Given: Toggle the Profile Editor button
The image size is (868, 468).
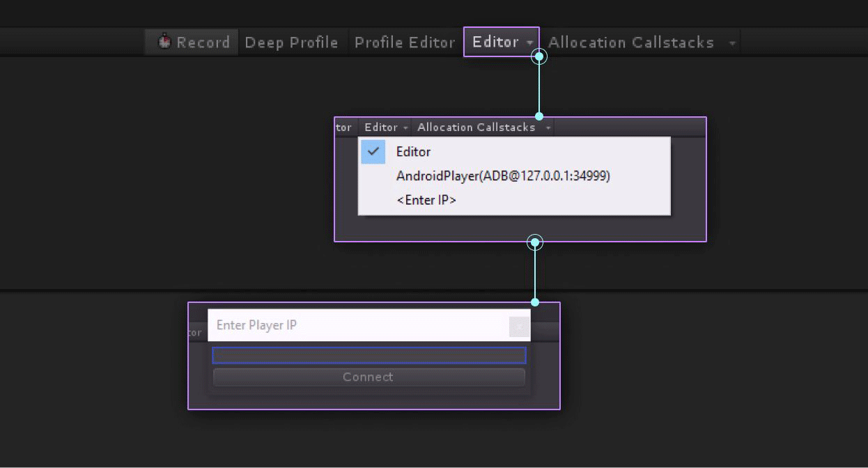Looking at the screenshot, I should [x=404, y=42].
